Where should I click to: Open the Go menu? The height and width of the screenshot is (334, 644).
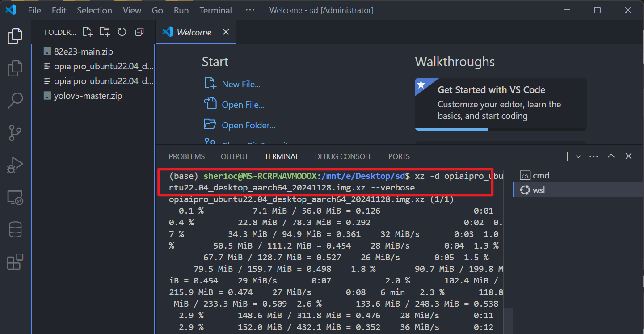[x=157, y=10]
